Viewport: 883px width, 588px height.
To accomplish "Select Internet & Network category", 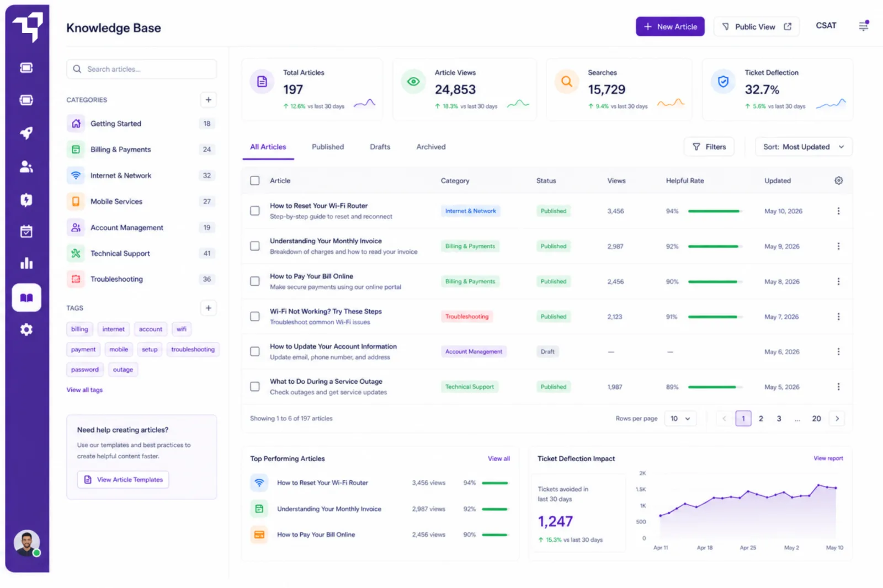I will click(x=141, y=175).
